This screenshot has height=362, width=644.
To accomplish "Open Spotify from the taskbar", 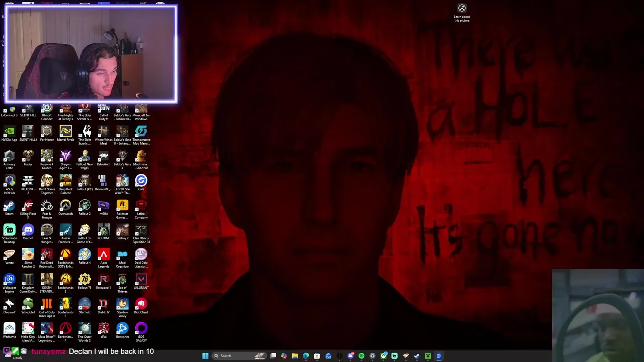I will coord(361,356).
